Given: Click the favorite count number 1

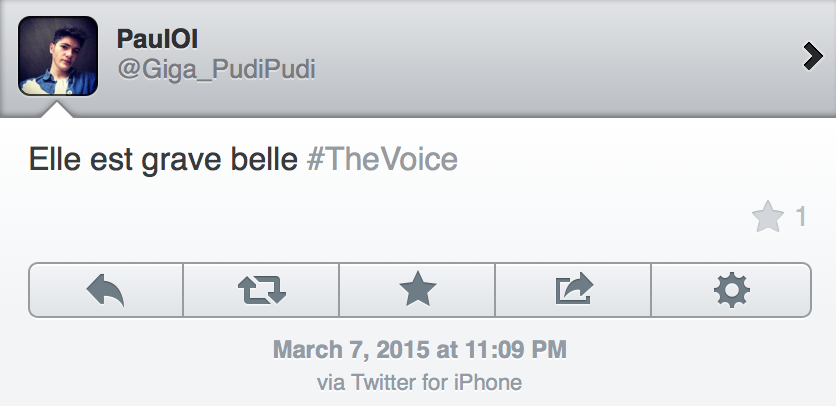Looking at the screenshot, I should click(x=800, y=217).
